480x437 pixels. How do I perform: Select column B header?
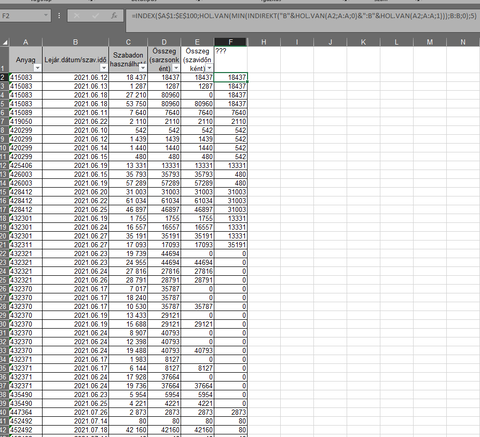[75, 42]
